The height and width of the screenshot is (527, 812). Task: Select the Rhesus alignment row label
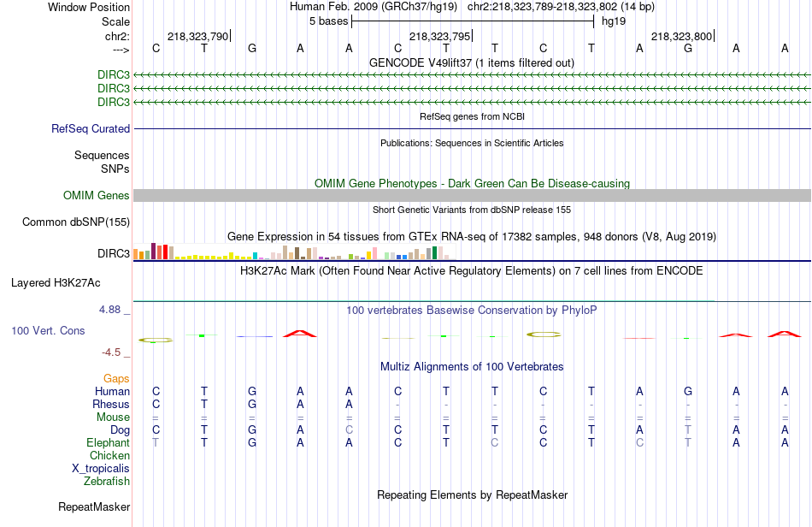(x=111, y=404)
